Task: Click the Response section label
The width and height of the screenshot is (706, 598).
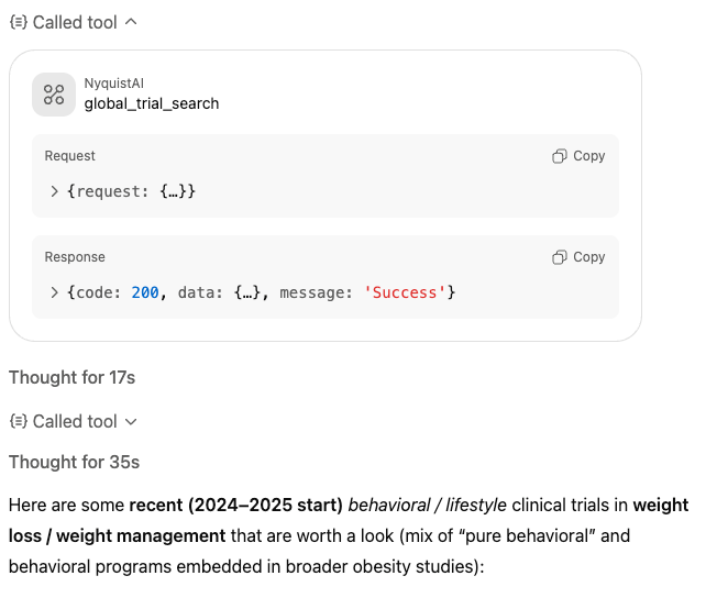Action: point(75,257)
